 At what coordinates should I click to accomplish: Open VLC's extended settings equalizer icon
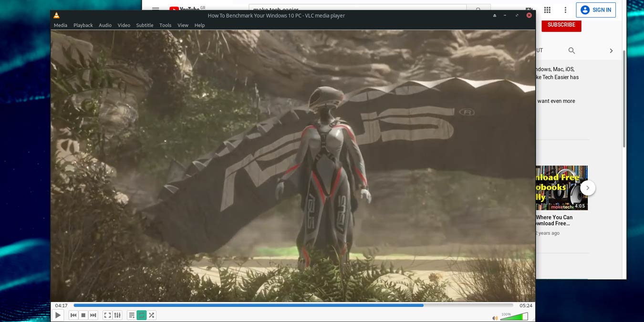point(117,315)
